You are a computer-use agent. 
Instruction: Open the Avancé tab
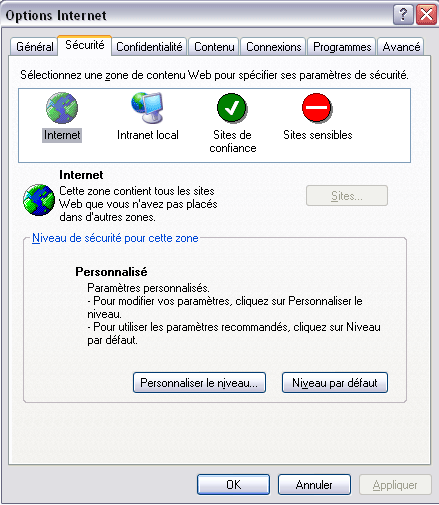click(x=401, y=47)
